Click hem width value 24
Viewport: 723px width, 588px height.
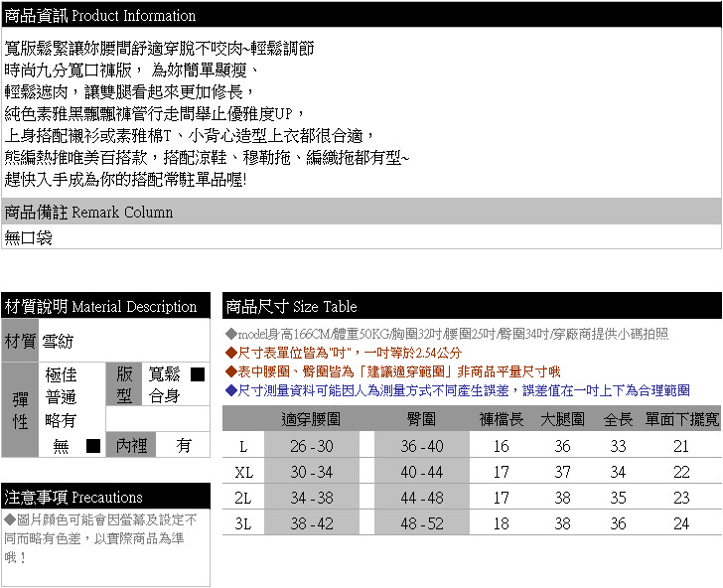[x=681, y=523]
